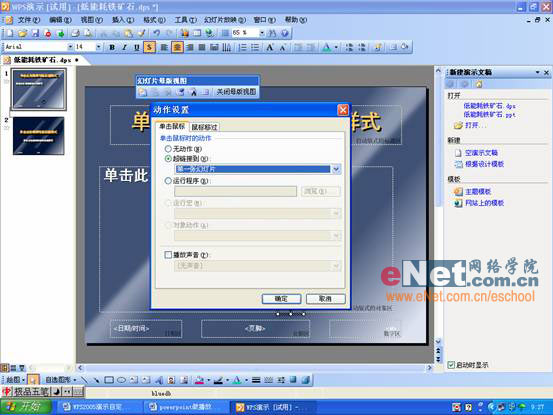Click the Save icon in toolbar
553x415 pixels.
coord(35,33)
